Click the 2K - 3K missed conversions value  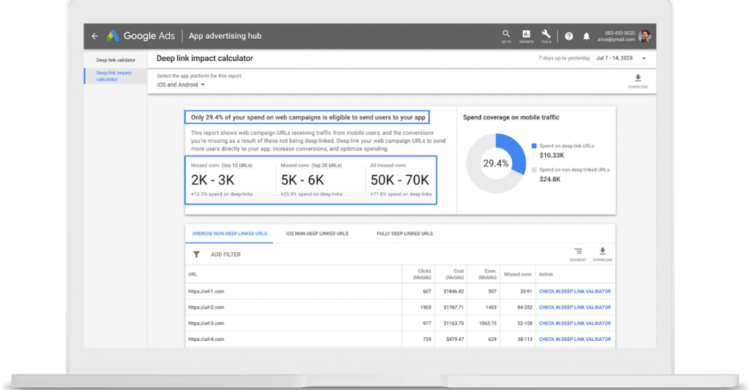(x=213, y=180)
